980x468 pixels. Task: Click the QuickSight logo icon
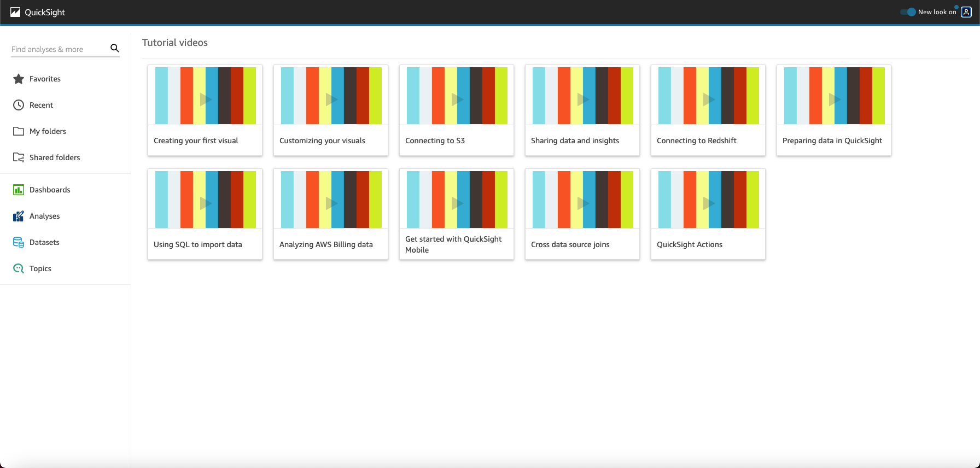[x=15, y=12]
